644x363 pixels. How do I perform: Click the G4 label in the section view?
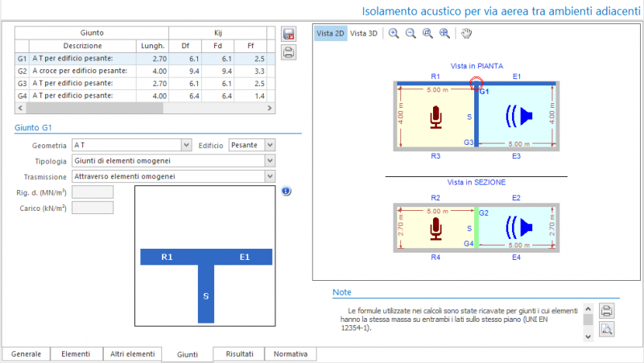[x=469, y=244]
